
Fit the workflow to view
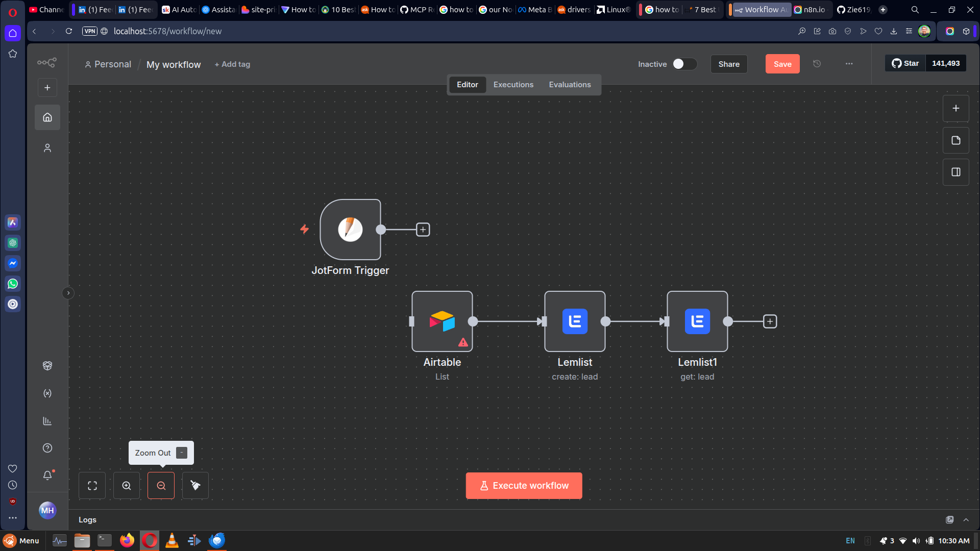pos(92,485)
